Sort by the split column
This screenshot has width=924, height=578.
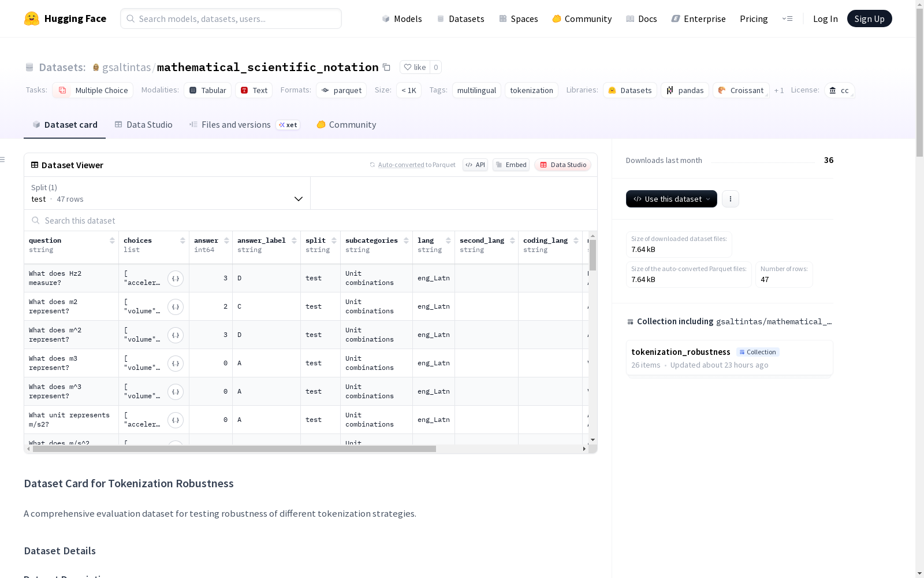pyautogui.click(x=334, y=240)
